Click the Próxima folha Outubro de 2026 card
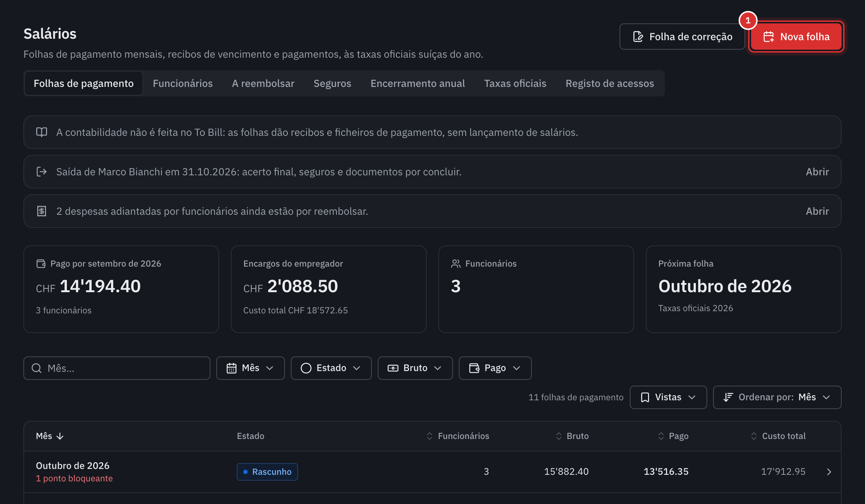This screenshot has height=504, width=865. click(x=743, y=289)
